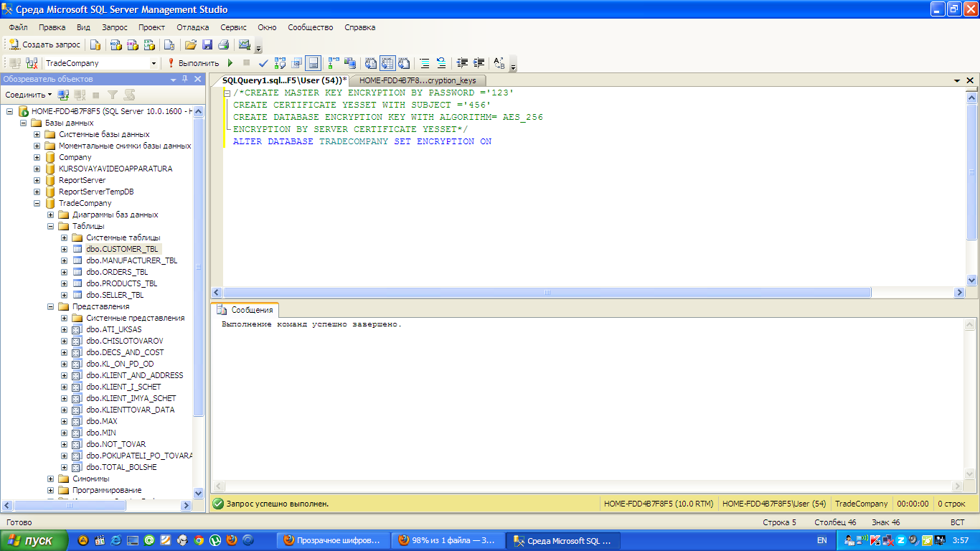Open the Правка menu

[x=52, y=27]
